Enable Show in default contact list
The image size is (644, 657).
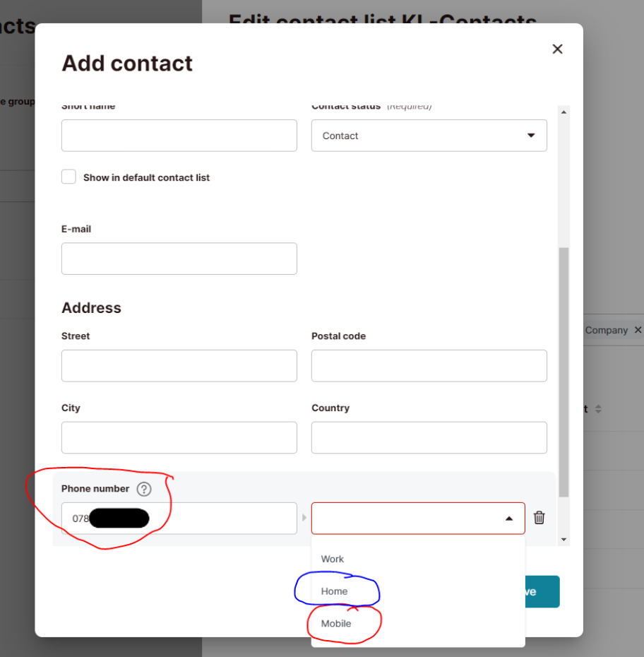68,177
